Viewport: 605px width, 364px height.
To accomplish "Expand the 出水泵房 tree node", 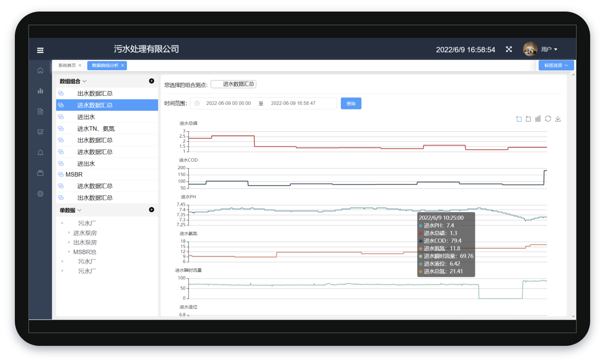I will click(x=69, y=242).
